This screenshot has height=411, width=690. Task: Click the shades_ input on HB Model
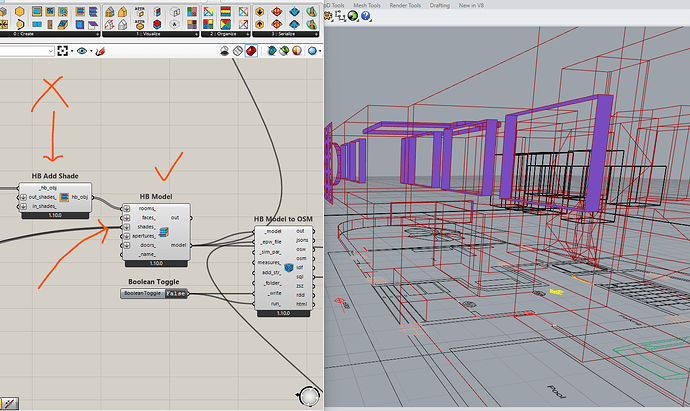pos(146,227)
